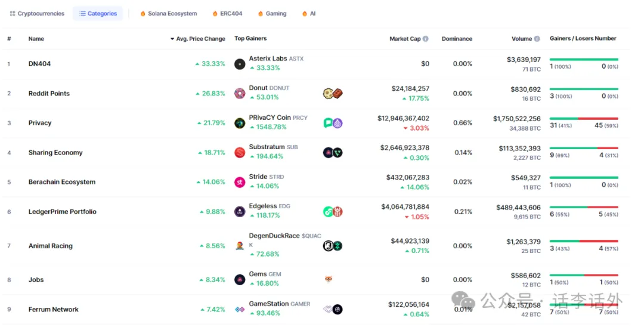644x327 pixels.
Task: Click the Asterix Labs coin icon
Action: pyautogui.click(x=240, y=64)
